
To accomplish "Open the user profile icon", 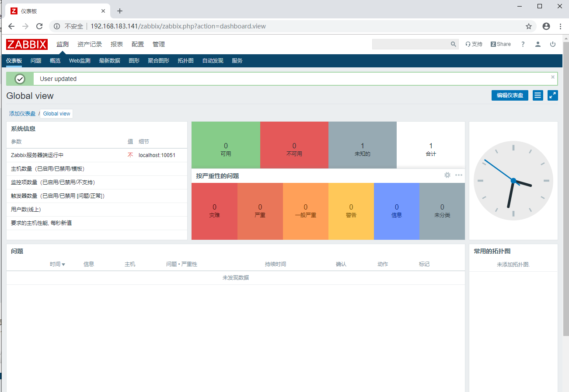I will (x=538, y=44).
